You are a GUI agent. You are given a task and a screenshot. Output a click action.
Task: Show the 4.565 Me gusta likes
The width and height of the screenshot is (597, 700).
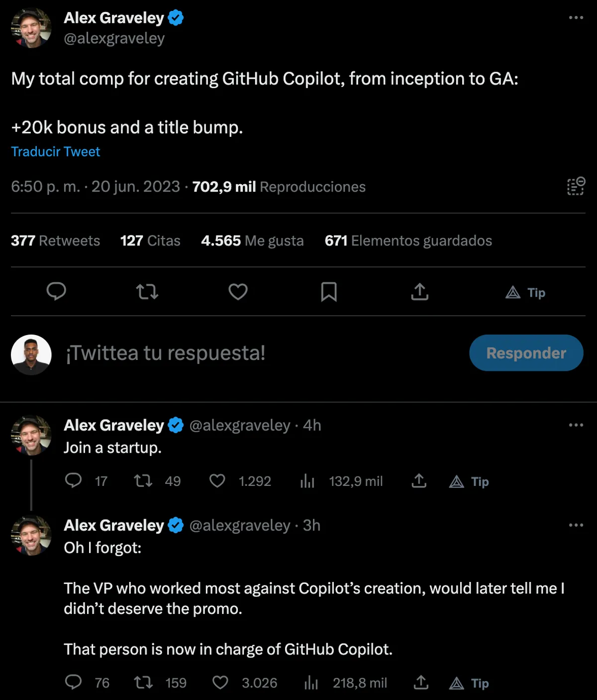(252, 241)
